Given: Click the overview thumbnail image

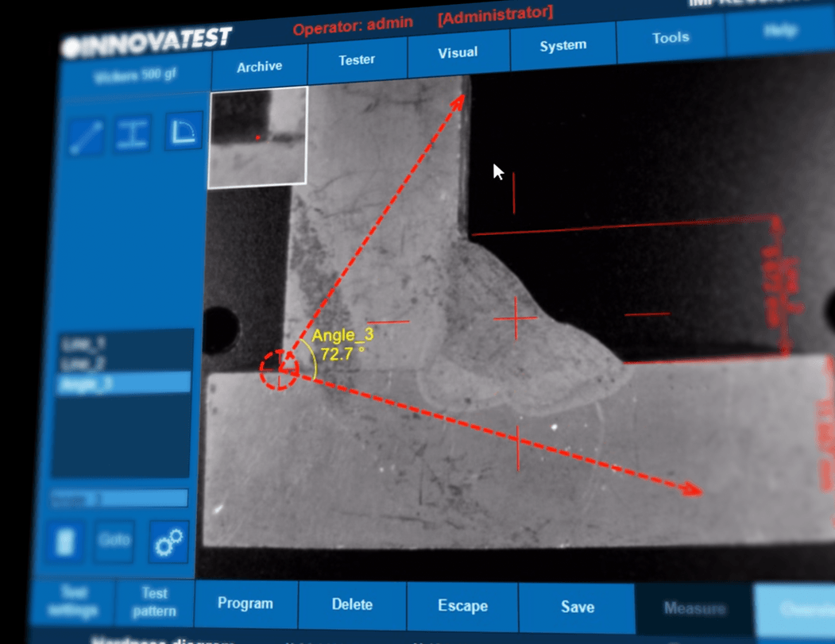Looking at the screenshot, I should point(257,138).
